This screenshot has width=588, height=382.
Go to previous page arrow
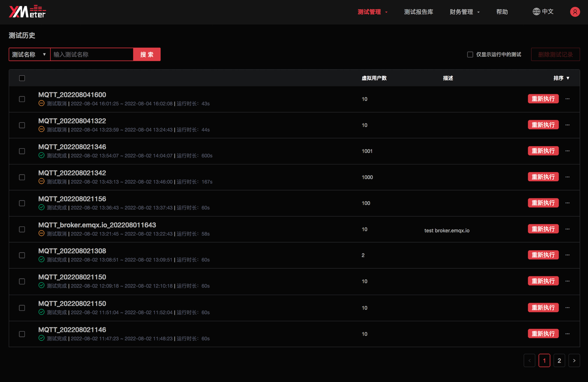[x=529, y=360]
